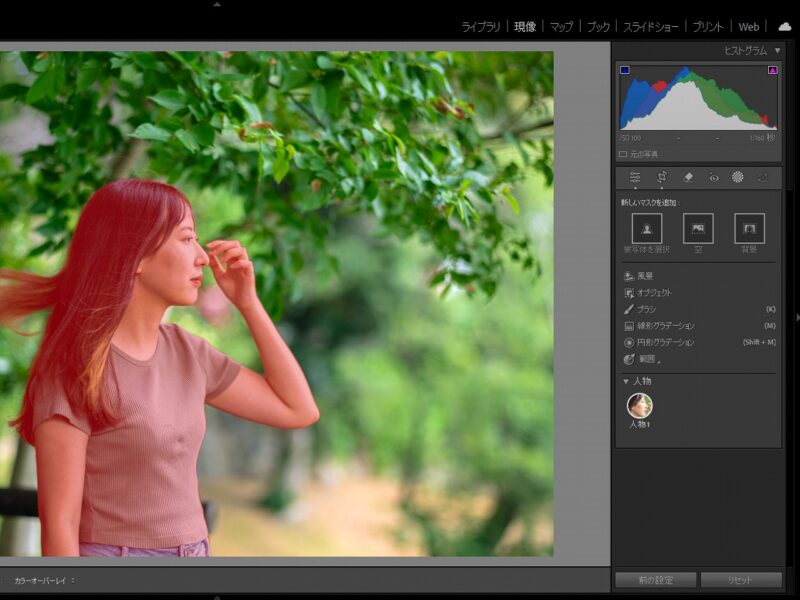Collapse the People (人物) section
Viewport: 800px width, 600px height.
(x=626, y=381)
